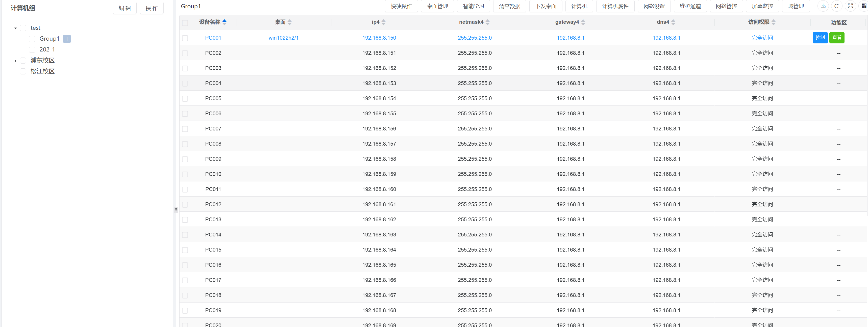The height and width of the screenshot is (327, 868).
Task: Tick the select-all header checkbox
Action: pos(185,23)
